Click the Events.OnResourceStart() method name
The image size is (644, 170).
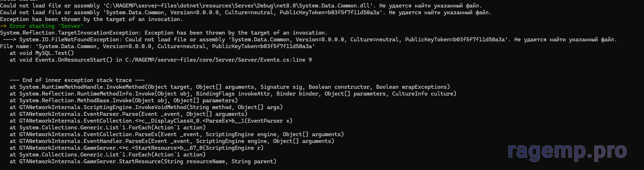coord(74,60)
